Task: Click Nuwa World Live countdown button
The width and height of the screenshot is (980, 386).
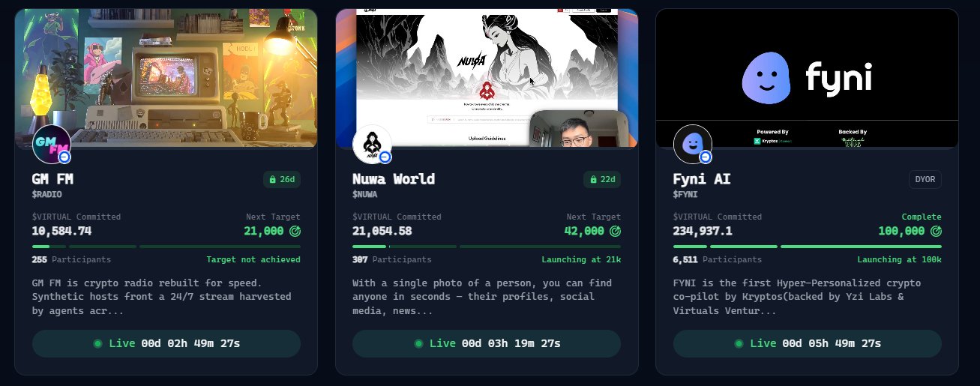Action: 487,343
